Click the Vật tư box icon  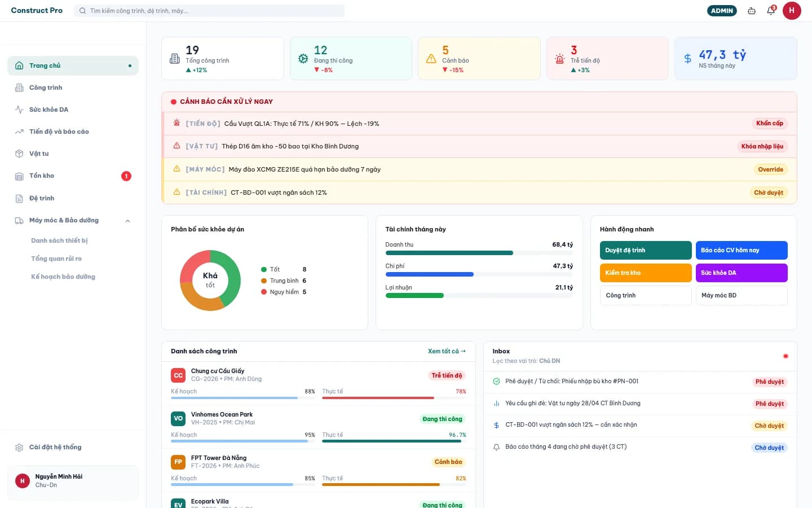coord(19,154)
